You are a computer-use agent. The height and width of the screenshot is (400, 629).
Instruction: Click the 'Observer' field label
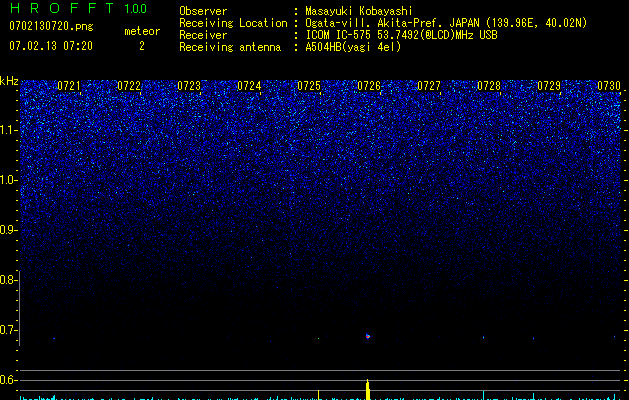[x=203, y=11]
